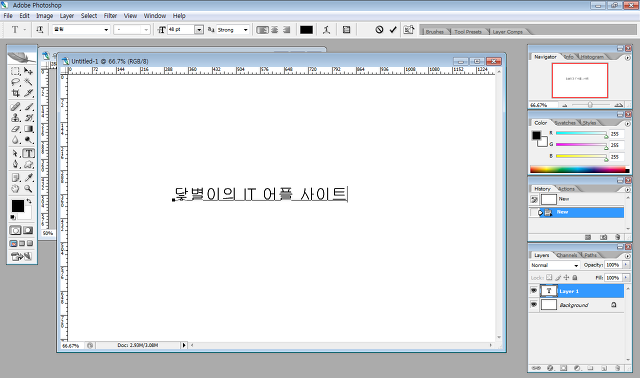
Task: Open the Opacity slider arrow
Action: (x=626, y=265)
